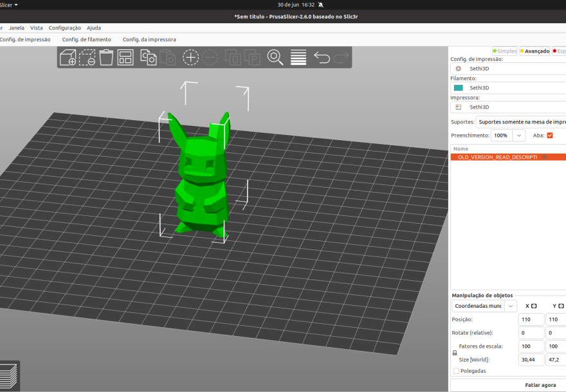This screenshot has height=392, width=566.
Task: Click the Split to parts icon
Action: [252, 57]
